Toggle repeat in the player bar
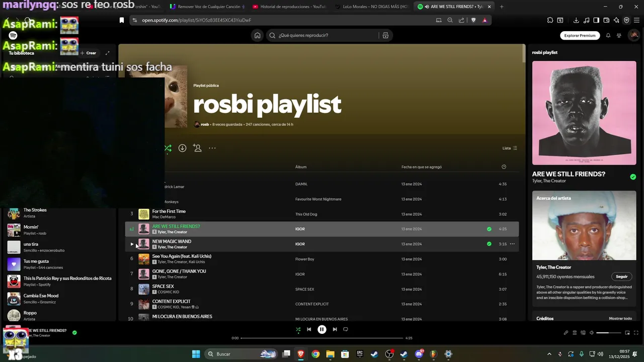Viewport: 644px width, 362px height. click(x=346, y=329)
